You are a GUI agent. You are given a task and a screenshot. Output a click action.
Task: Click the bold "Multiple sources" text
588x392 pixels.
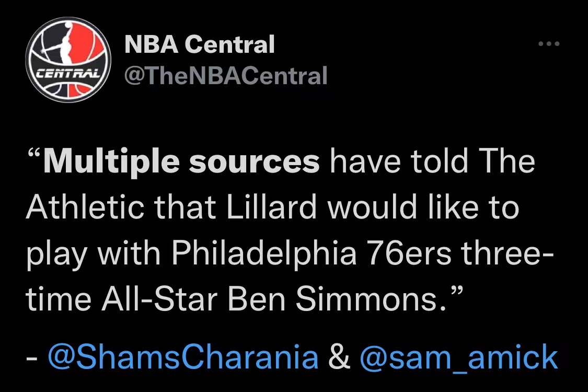(x=181, y=163)
